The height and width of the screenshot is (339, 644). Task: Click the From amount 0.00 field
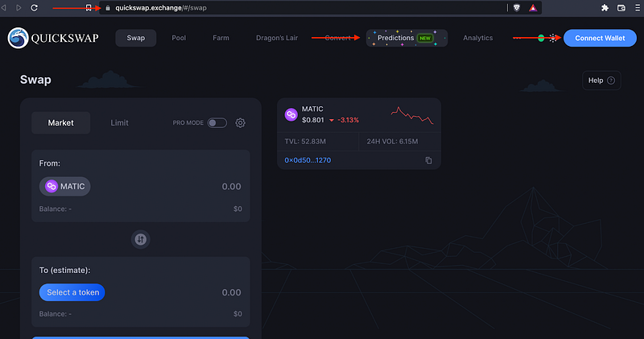point(231,186)
